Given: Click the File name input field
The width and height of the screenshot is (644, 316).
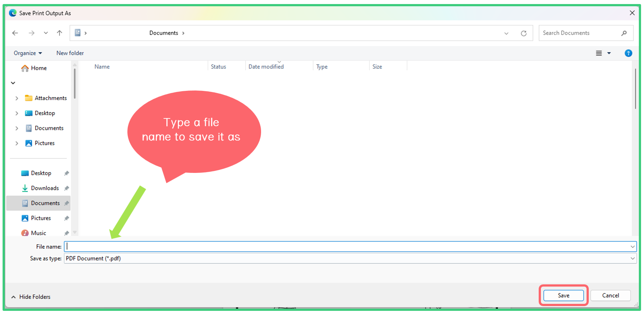Looking at the screenshot, I should point(346,247).
